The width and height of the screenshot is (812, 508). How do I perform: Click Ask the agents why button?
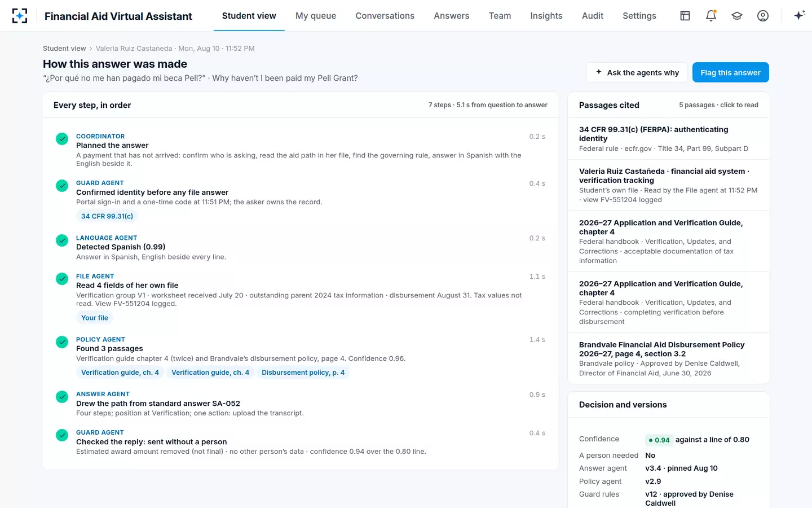[637, 72]
